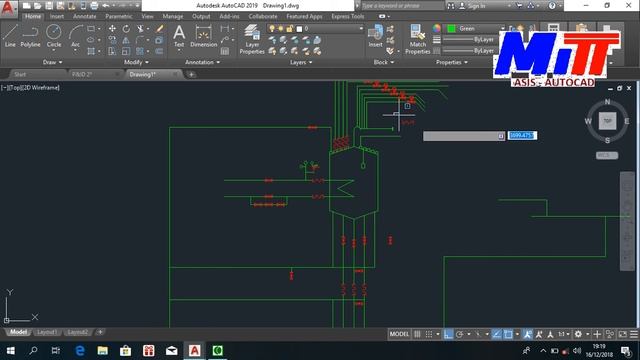Click the Match Properties tool
The height and width of the screenshot is (360, 640).
[x=418, y=39]
